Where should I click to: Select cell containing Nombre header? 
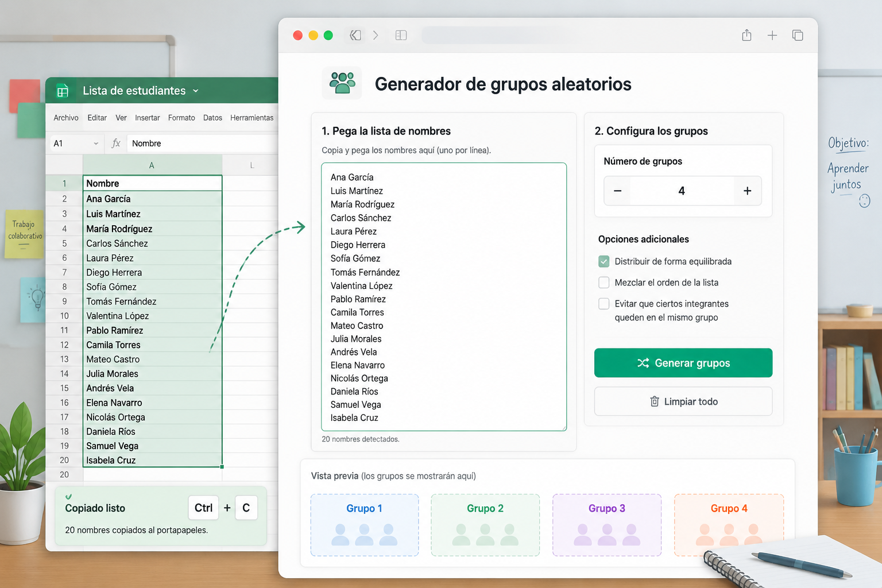(152, 183)
